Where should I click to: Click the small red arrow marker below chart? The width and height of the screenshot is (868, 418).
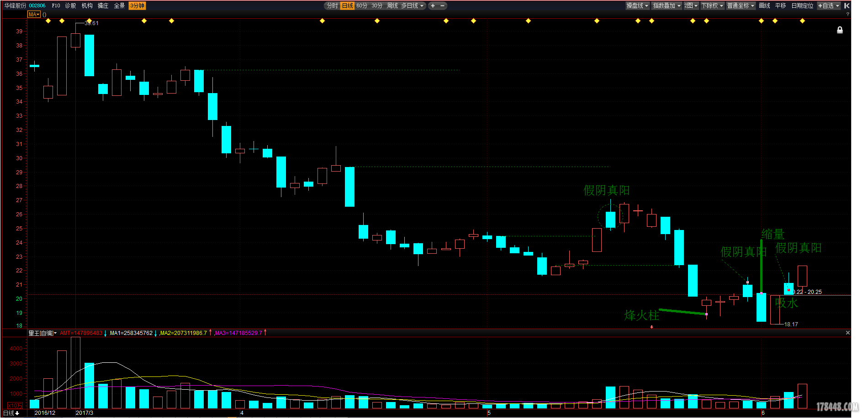tap(651, 327)
